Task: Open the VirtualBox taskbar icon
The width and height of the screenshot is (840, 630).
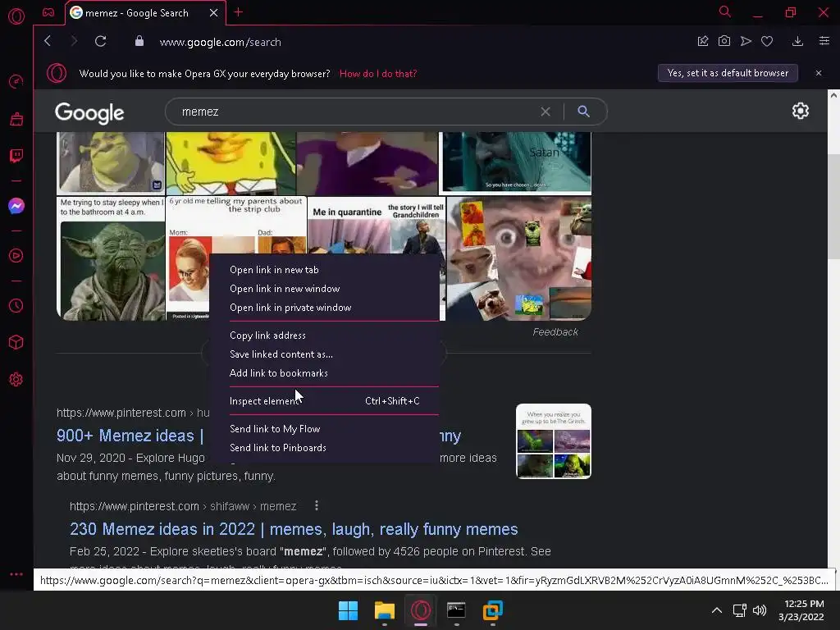Action: pyautogui.click(x=492, y=610)
